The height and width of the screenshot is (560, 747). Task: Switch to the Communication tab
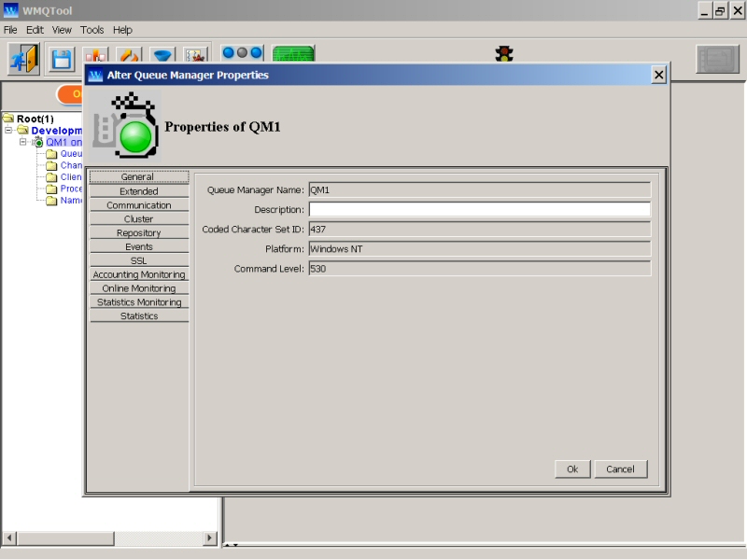click(138, 205)
